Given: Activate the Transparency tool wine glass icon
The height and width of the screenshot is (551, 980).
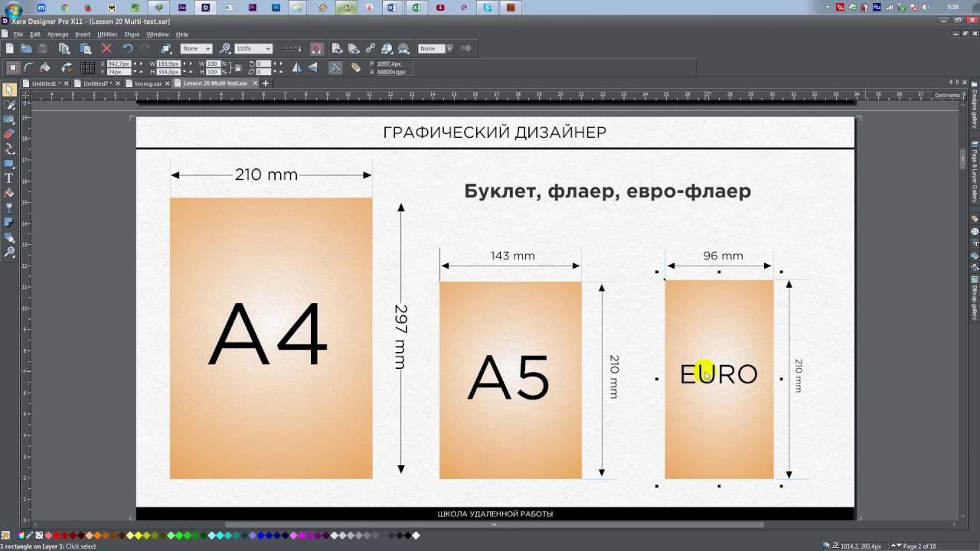Looking at the screenshot, I should pyautogui.click(x=9, y=208).
